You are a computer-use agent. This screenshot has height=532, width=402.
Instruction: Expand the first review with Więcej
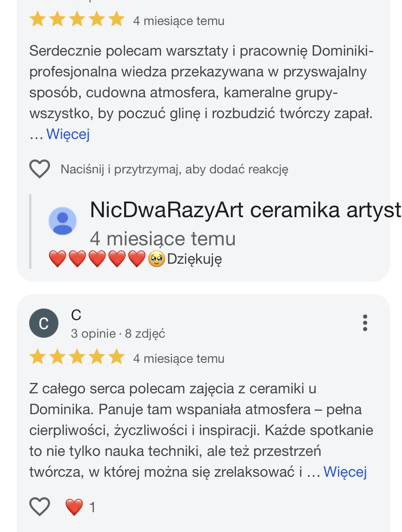tap(68, 134)
